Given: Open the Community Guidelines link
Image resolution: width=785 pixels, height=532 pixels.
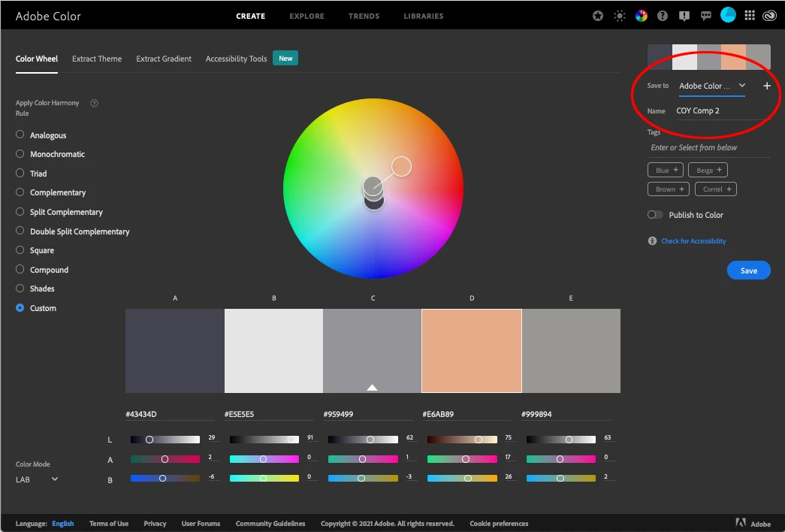Looking at the screenshot, I should (270, 524).
